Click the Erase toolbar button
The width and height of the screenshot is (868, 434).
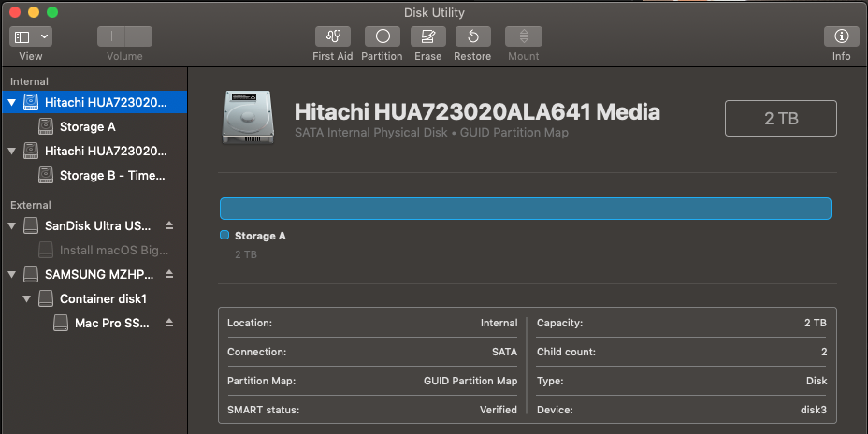427,37
